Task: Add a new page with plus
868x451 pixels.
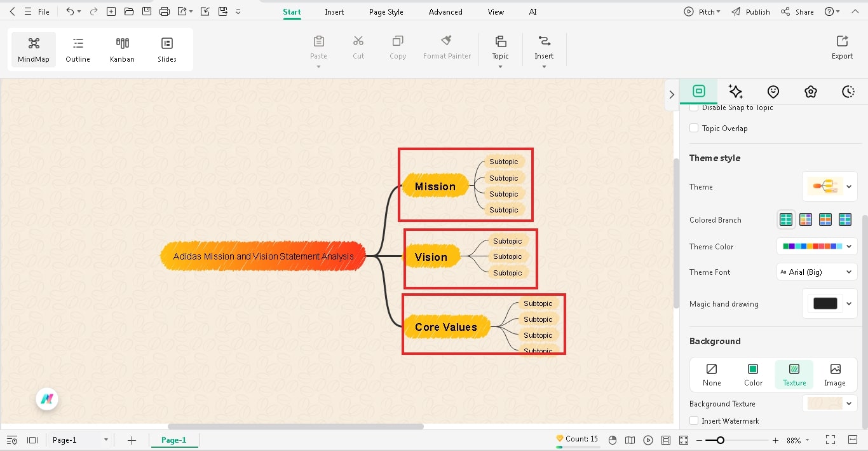Action: pos(132,440)
